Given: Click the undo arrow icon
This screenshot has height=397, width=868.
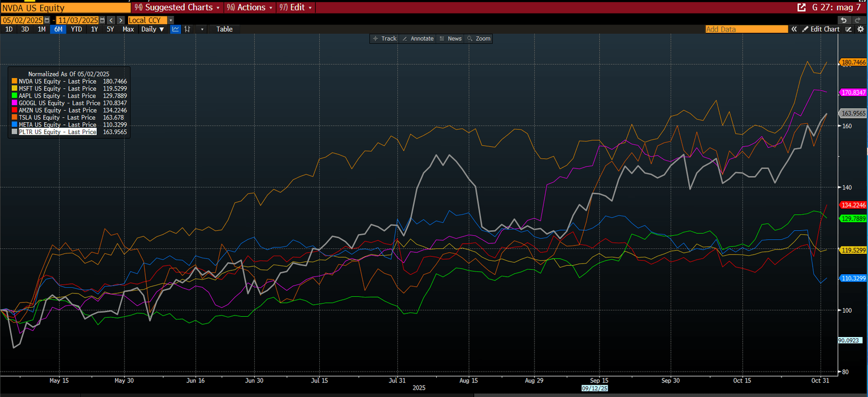Looking at the screenshot, I should click(x=843, y=20).
